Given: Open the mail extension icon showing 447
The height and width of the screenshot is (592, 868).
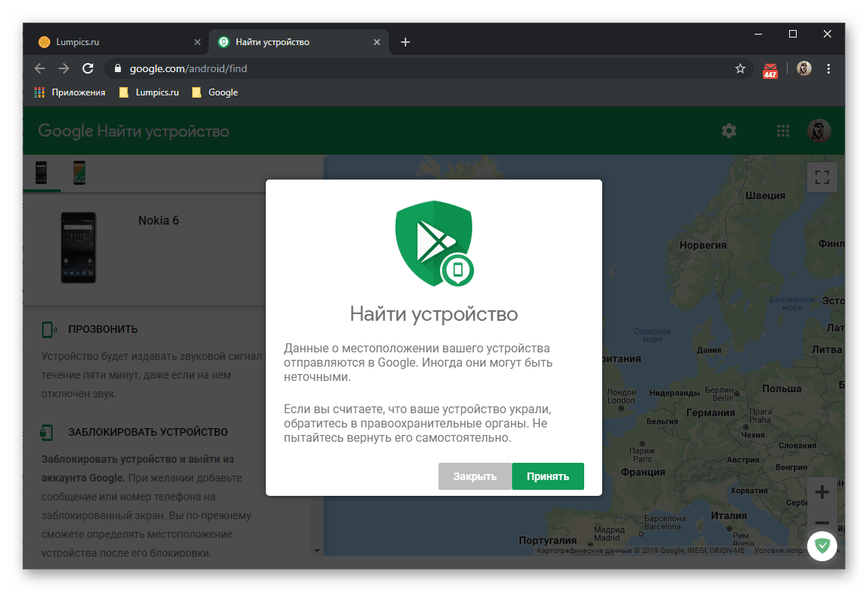Looking at the screenshot, I should pos(770,70).
